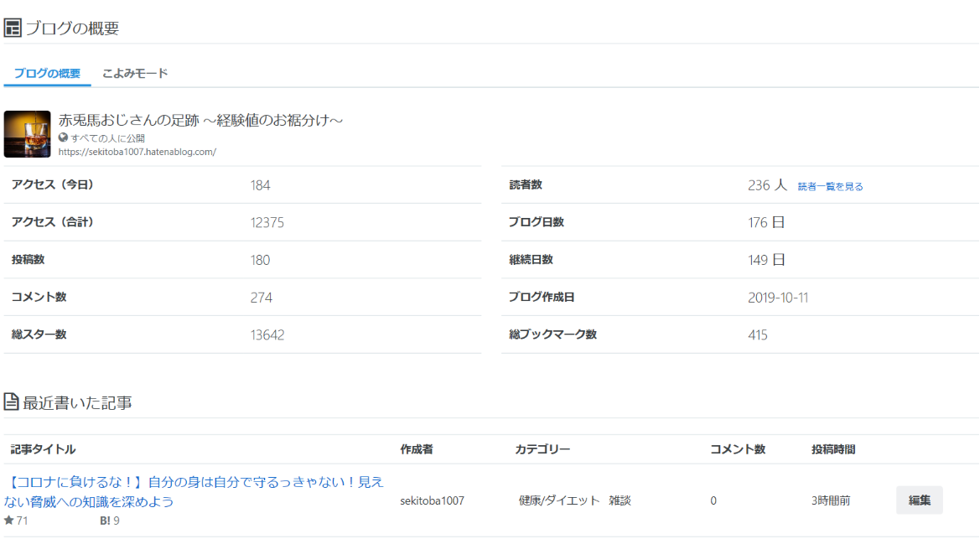Click the 総ブックマーク数 label
The image size is (980, 539).
[x=552, y=334]
